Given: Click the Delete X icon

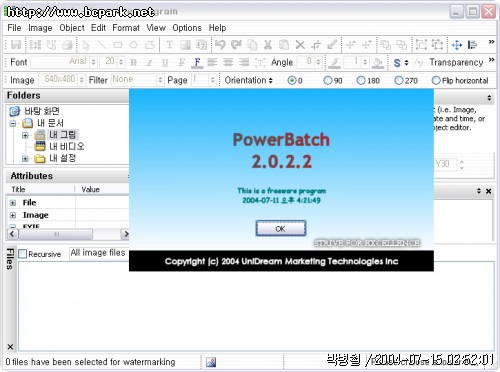Looking at the screenshot, I should tap(300, 45).
